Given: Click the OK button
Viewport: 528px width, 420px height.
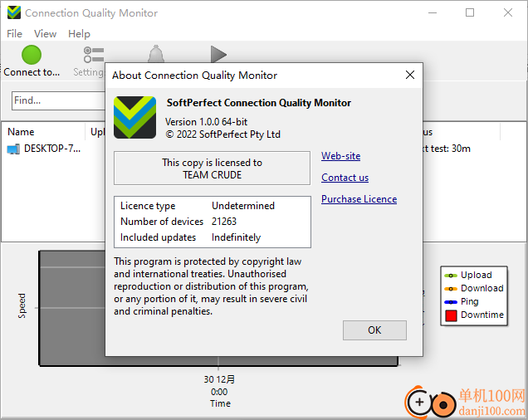Looking at the screenshot, I should (374, 330).
